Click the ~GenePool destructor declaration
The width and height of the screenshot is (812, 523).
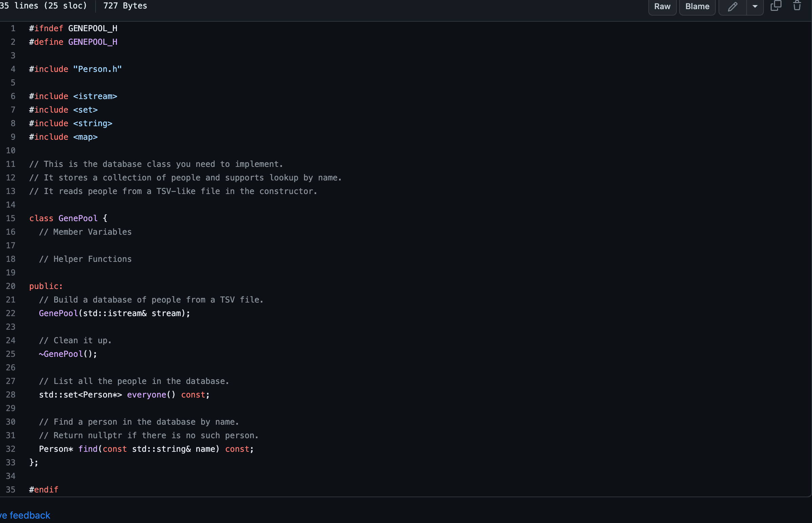61,354
